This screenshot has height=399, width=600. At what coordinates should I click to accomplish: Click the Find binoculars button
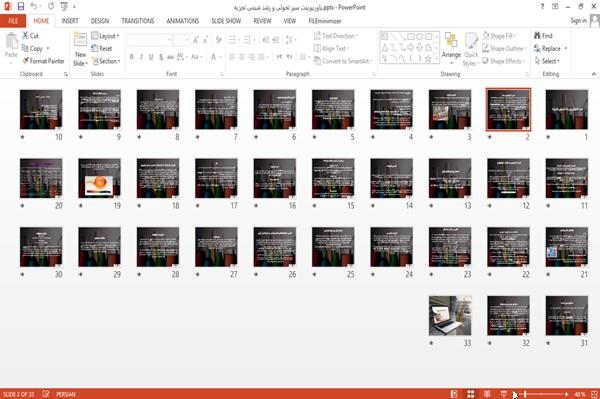pyautogui.click(x=543, y=36)
